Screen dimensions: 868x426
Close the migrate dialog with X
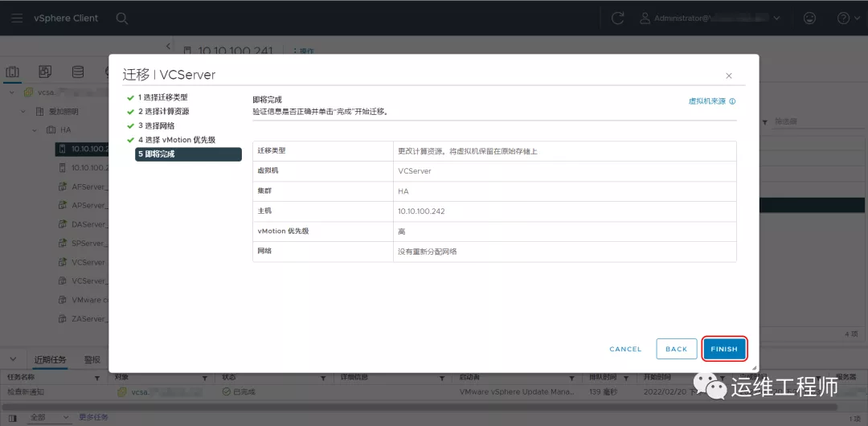point(729,76)
